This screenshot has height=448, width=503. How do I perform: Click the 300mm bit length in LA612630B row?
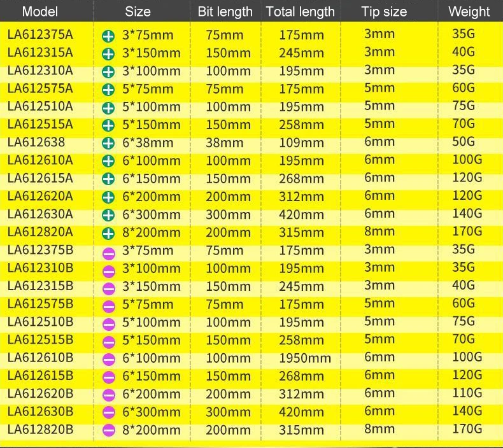[228, 412]
